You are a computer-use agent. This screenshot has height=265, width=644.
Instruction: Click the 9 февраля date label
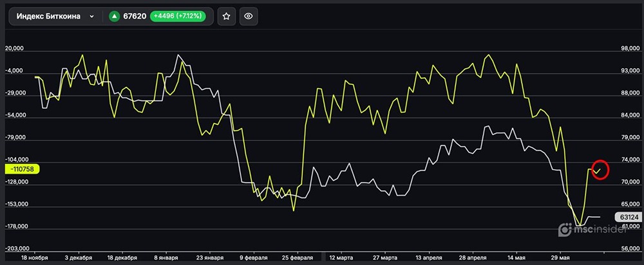[253, 258]
